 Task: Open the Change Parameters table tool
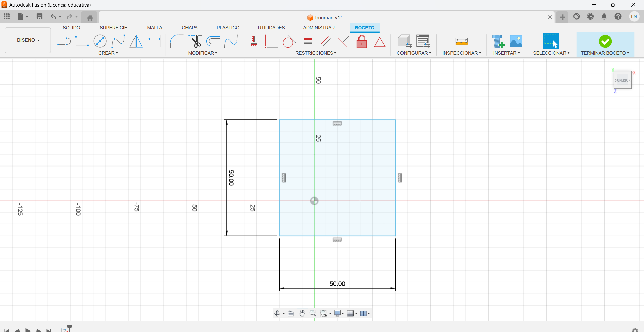coord(423,41)
